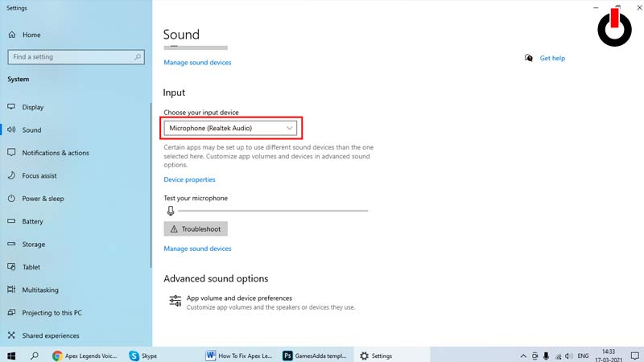Click the sidebar vertical scrollbar
Viewport: 644px width, 362px height.
(x=151, y=185)
